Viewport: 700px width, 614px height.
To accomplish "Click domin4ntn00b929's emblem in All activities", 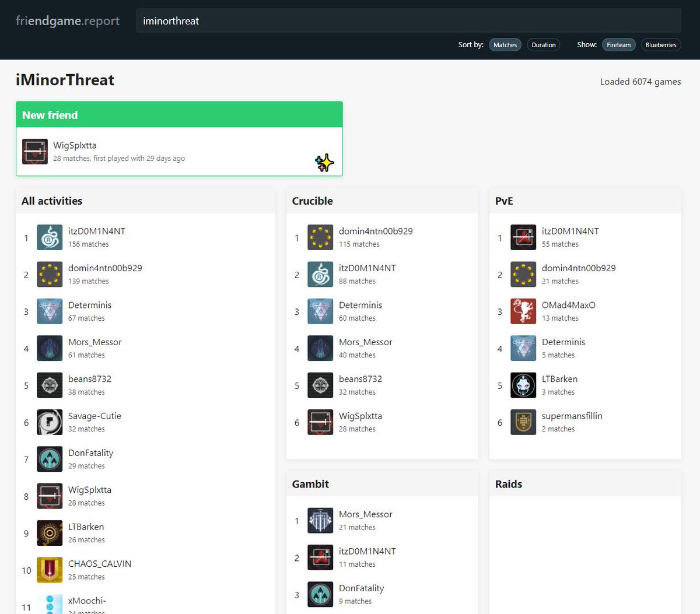I will pos(50,275).
